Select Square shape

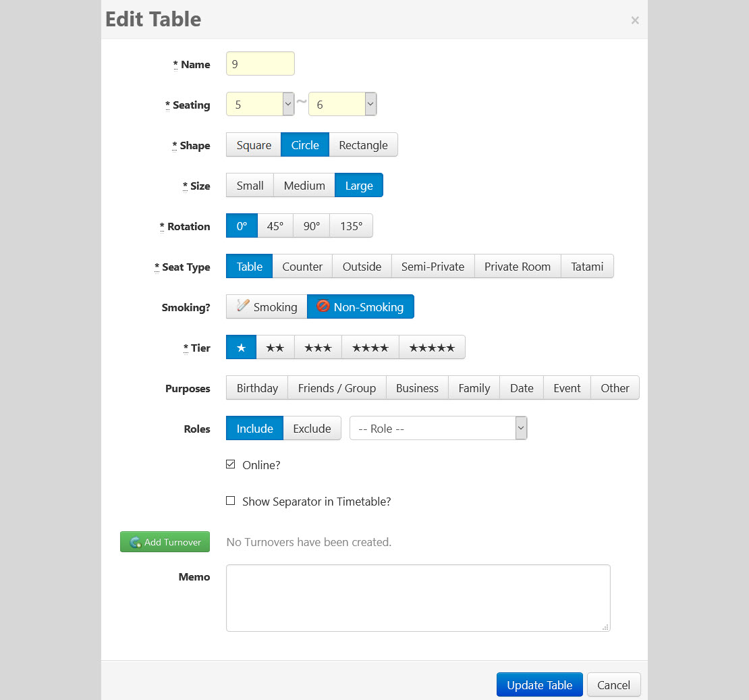[x=254, y=144]
